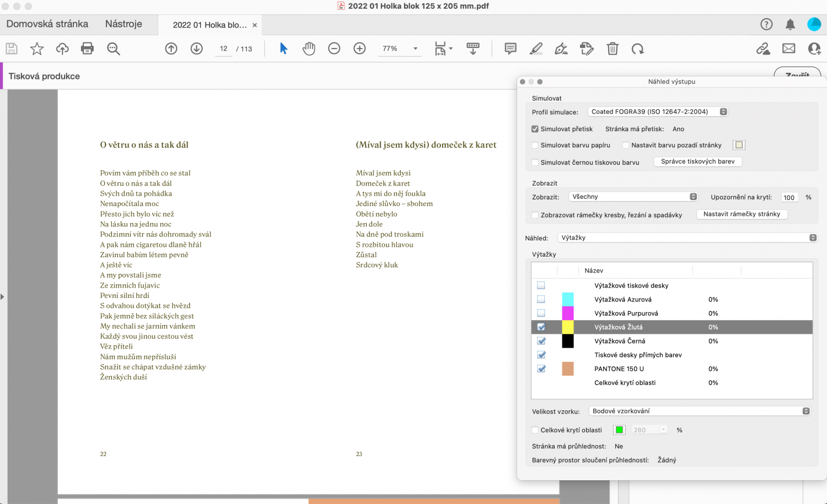The width and height of the screenshot is (827, 504).
Task: Hide the Výtažková Černá separation
Action: [x=541, y=340]
